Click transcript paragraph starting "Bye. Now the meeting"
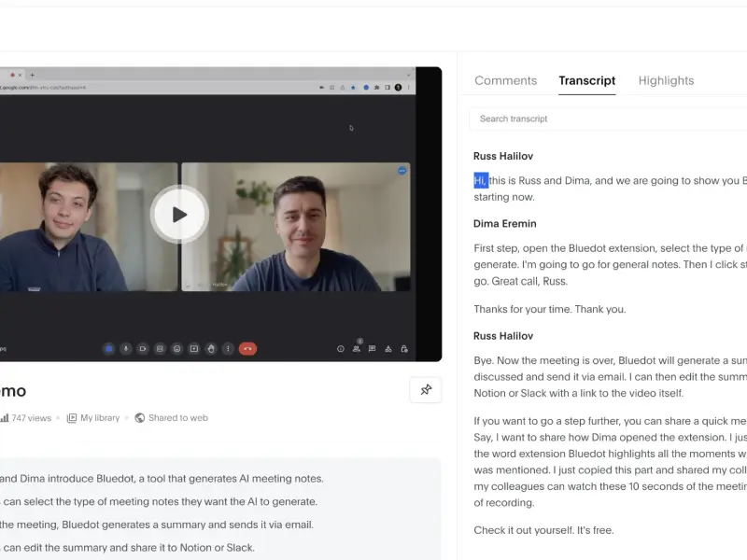The height and width of the screenshot is (560, 747). point(611,377)
